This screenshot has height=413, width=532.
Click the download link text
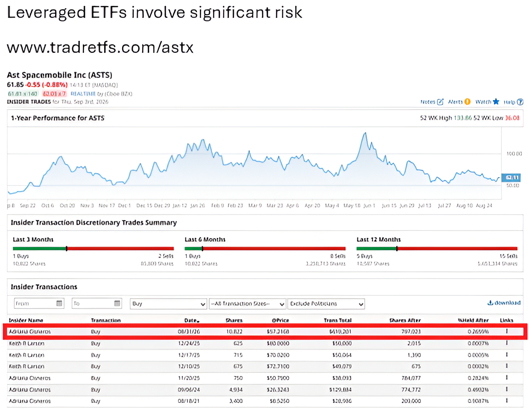[x=507, y=303]
